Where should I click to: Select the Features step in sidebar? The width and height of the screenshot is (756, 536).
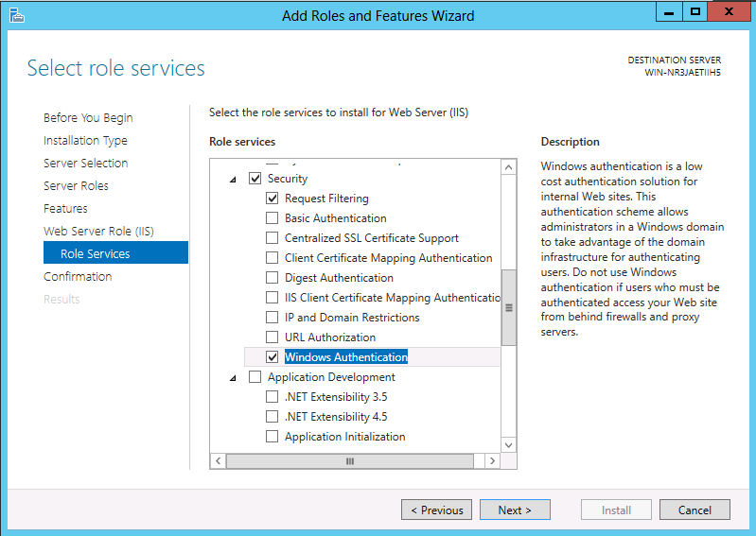point(65,209)
